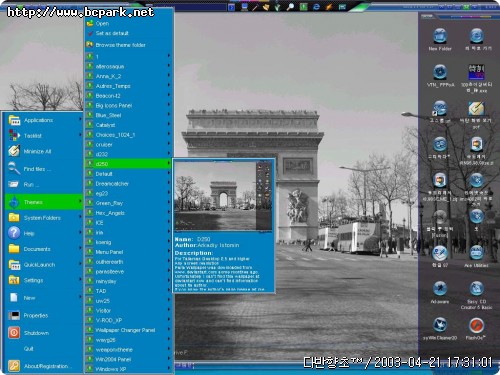The height and width of the screenshot is (375, 500).
Task: Click the About/Registration key icon
Action: (14, 366)
